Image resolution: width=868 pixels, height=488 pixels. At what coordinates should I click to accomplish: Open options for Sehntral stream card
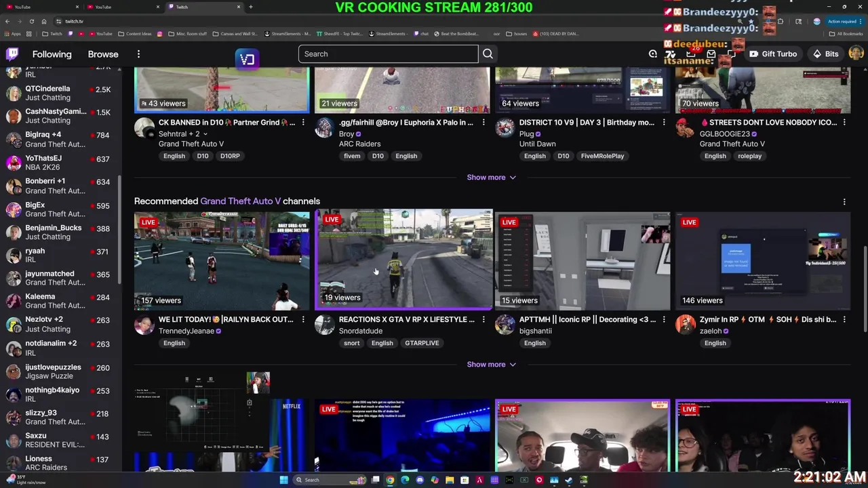pyautogui.click(x=303, y=123)
